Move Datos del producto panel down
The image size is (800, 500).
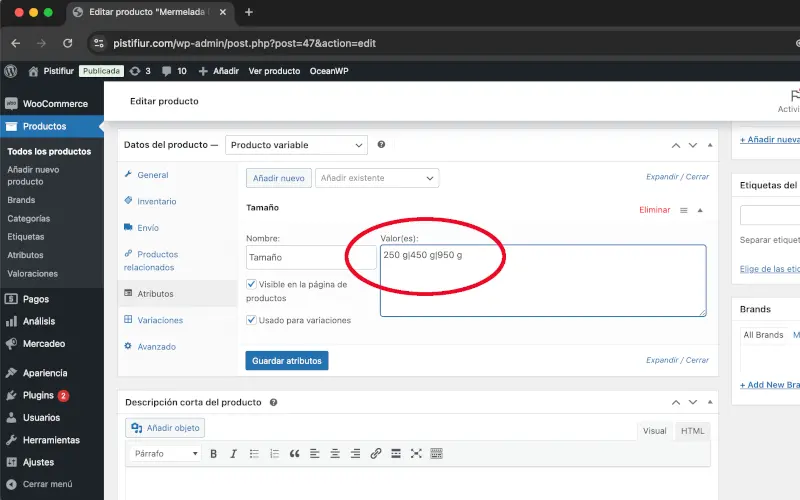(692, 145)
